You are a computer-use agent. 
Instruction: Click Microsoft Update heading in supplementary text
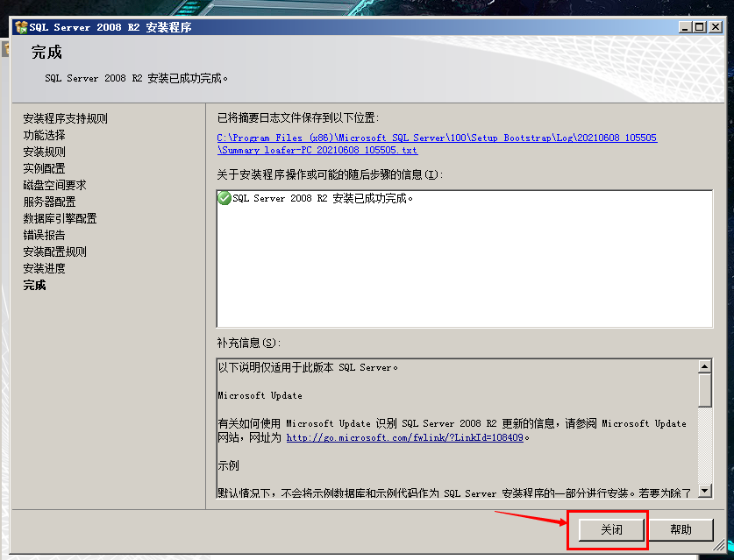260,396
